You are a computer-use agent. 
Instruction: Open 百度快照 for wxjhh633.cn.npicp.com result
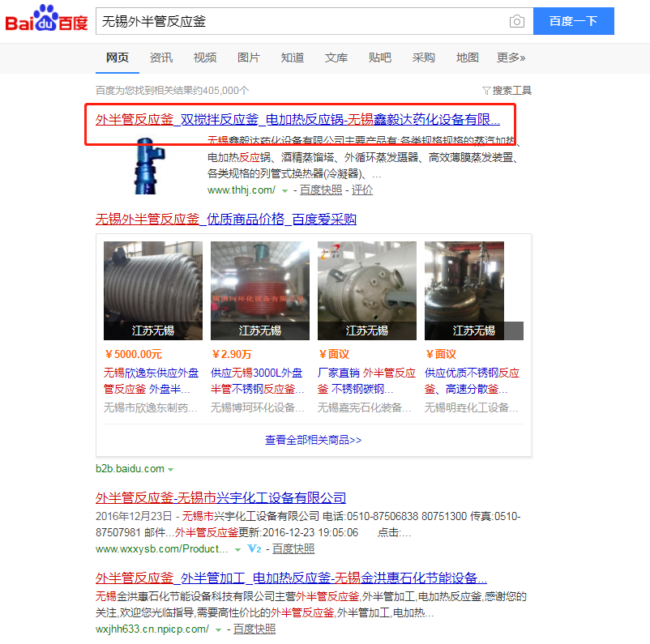coord(254,629)
